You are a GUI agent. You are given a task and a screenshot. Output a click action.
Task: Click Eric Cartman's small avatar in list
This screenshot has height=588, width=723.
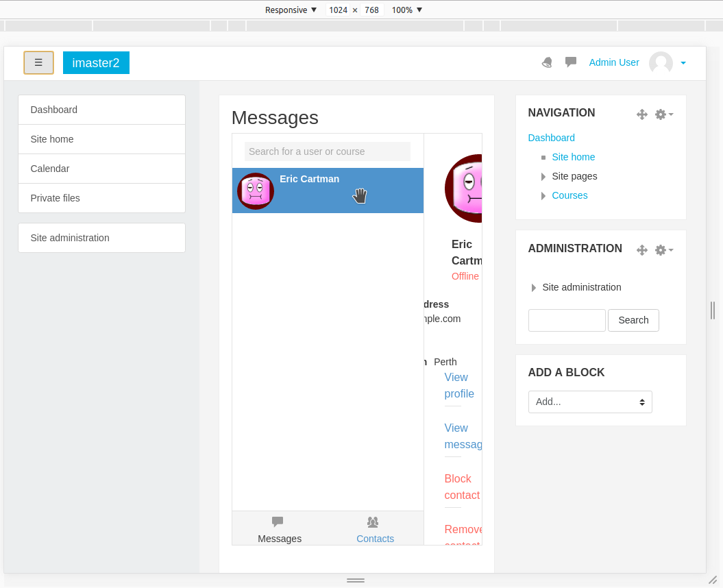(256, 191)
